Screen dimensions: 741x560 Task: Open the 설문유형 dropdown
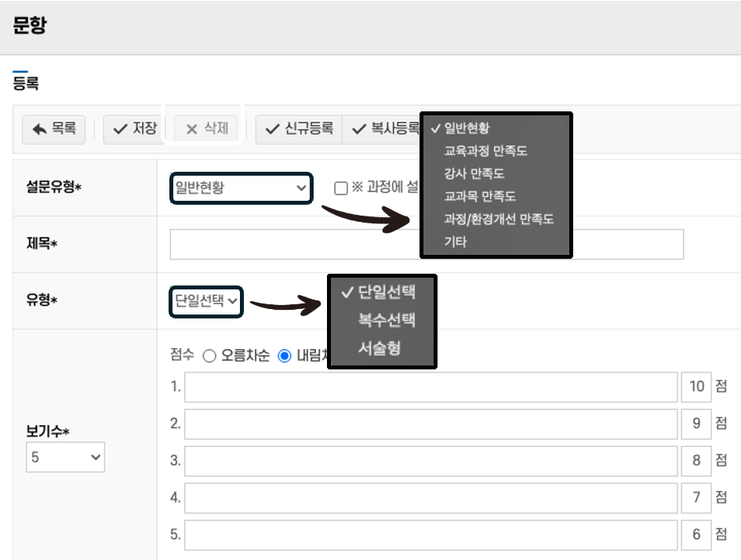tap(241, 187)
